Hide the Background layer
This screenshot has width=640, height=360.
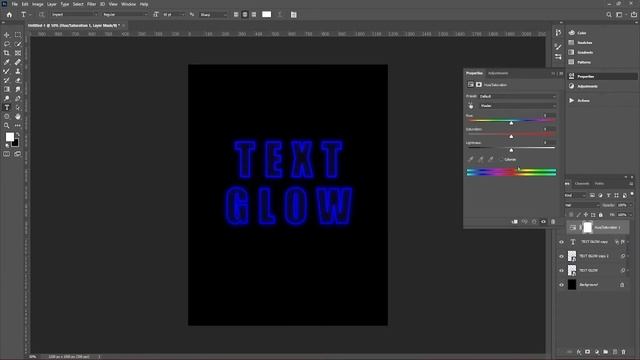tap(562, 285)
